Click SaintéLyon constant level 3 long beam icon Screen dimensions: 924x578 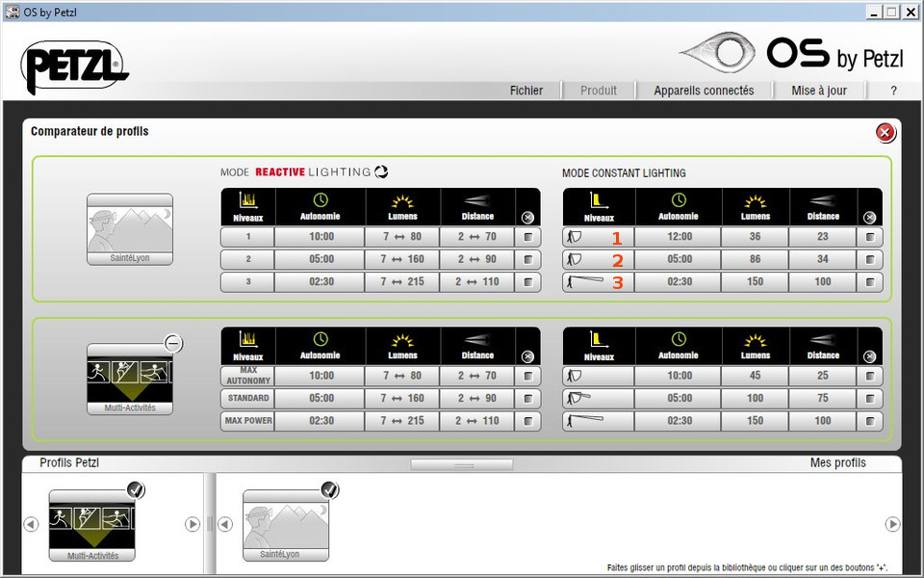pyautogui.click(x=585, y=282)
